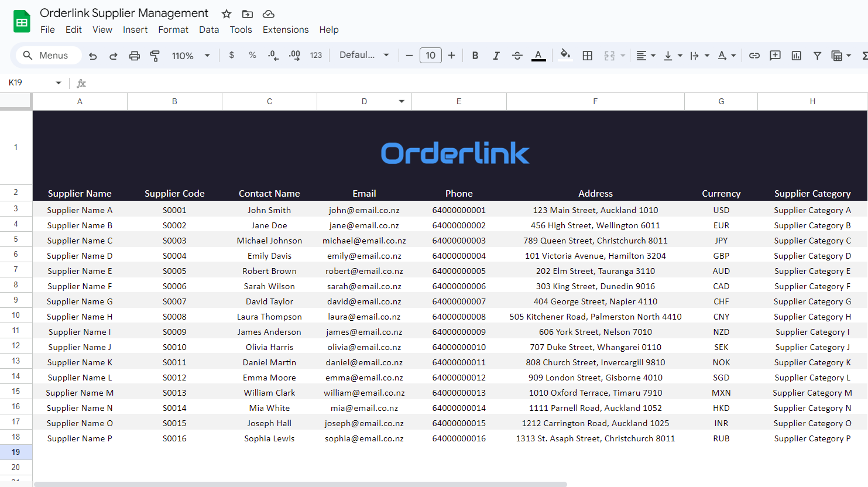Toggle italic formatting

(x=496, y=55)
